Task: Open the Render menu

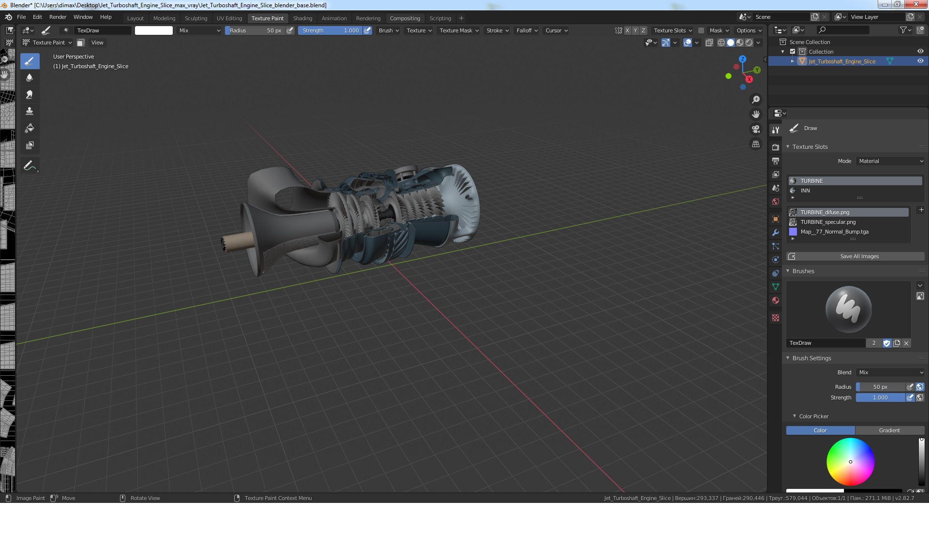Action: pos(58,17)
